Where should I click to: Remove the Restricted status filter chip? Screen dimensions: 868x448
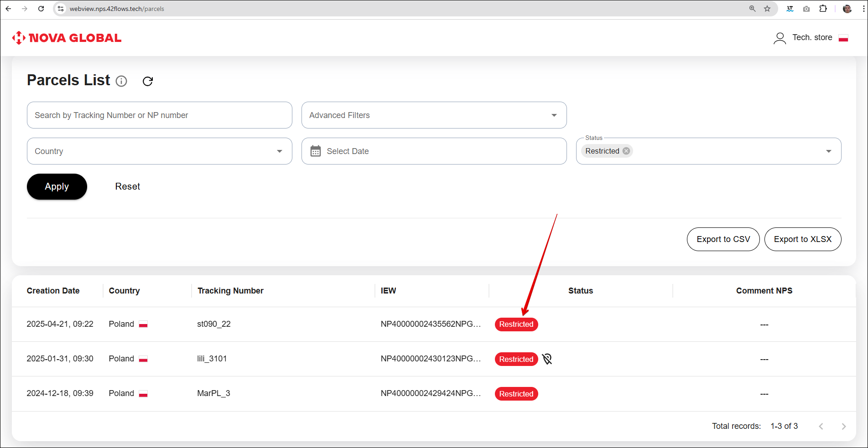point(626,151)
